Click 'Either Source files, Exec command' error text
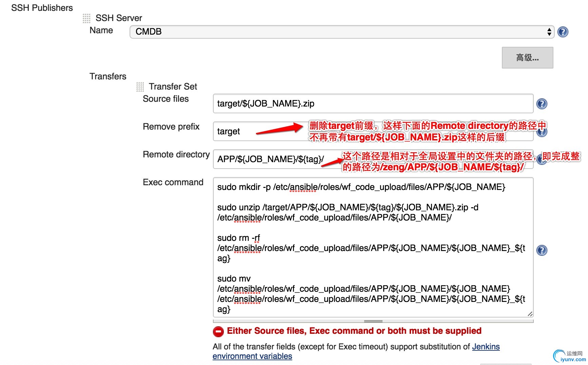This screenshot has width=588, height=365. point(354,331)
